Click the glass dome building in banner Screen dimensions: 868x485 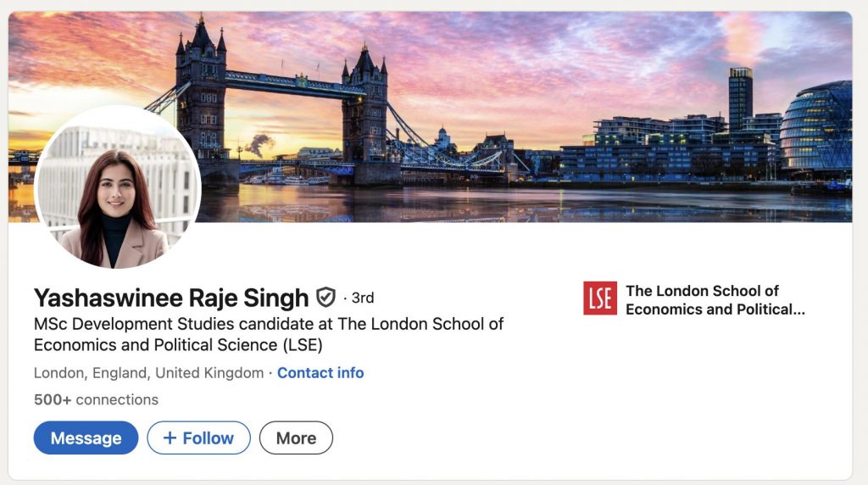coord(815,127)
